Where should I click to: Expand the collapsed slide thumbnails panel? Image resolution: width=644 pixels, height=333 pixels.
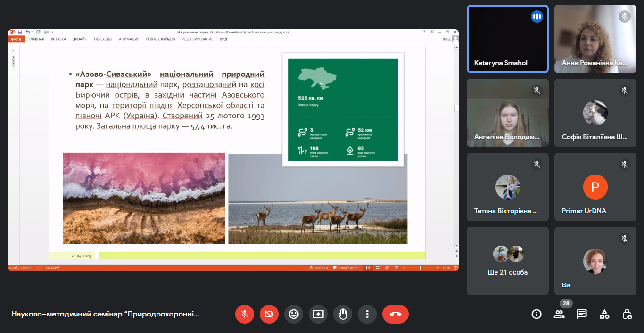[13, 50]
